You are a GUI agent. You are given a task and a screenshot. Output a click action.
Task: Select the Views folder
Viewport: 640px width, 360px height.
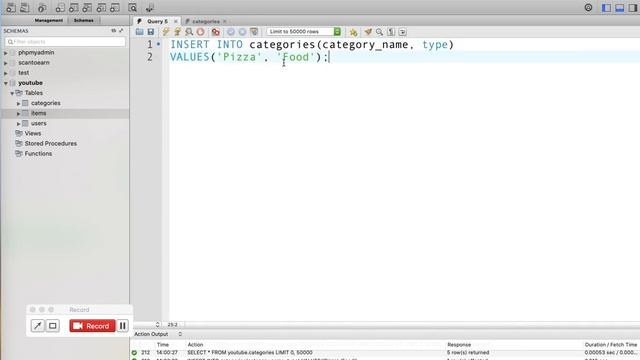(x=33, y=133)
